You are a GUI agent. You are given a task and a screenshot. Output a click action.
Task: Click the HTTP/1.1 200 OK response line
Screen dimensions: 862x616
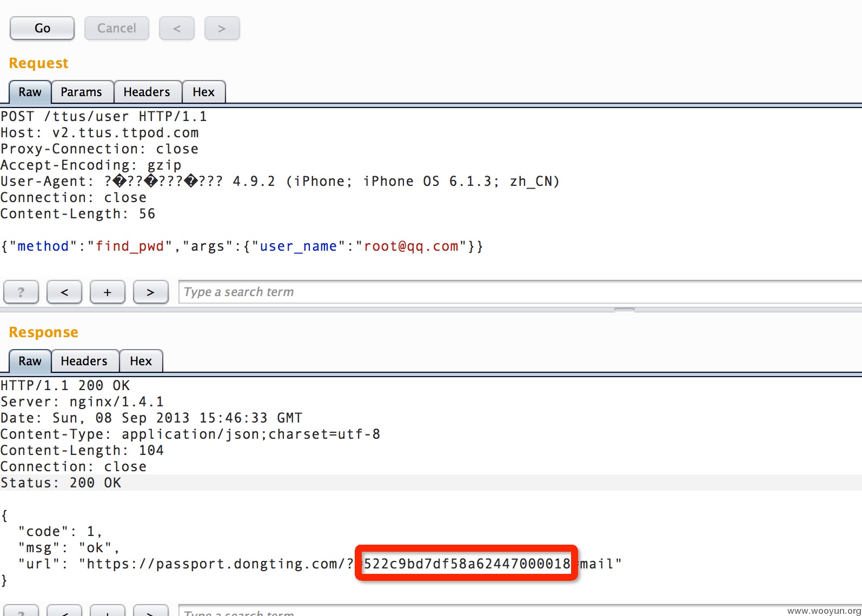pos(65,386)
